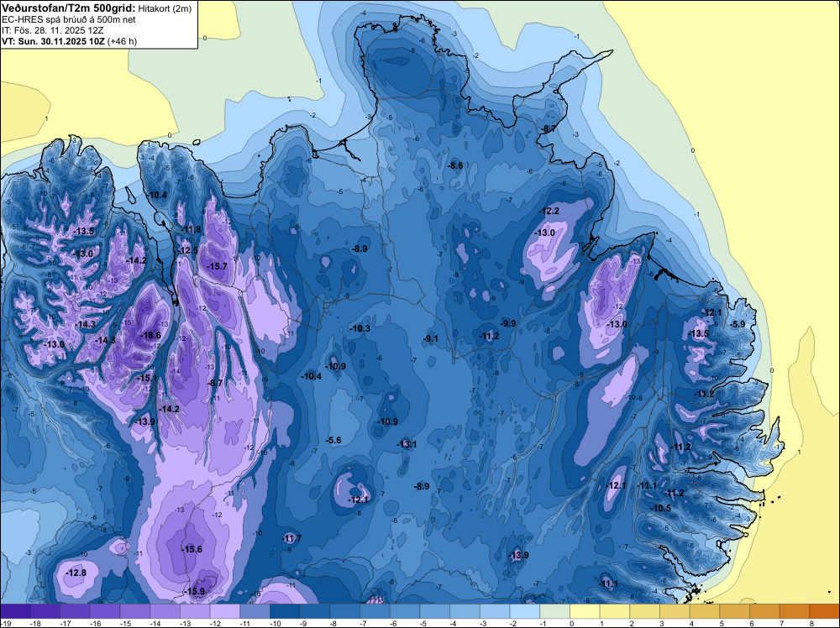Click the title text Veðurstofan/T2m 500grid
Viewport: 840px width, 628px height.
[69, 8]
